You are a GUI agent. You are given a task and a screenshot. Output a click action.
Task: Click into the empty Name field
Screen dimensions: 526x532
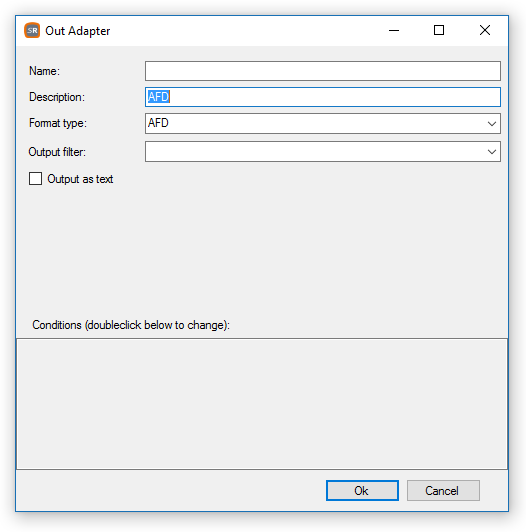[323, 71]
